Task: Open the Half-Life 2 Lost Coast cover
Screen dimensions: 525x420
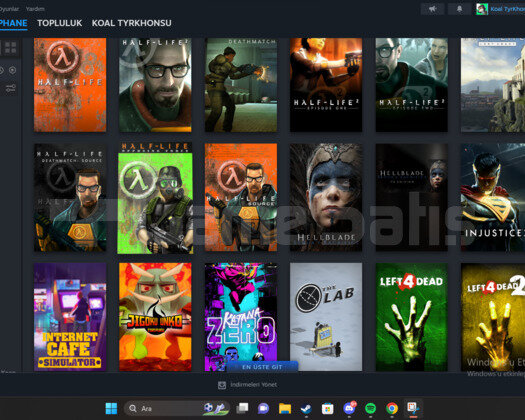Action: 493,85
